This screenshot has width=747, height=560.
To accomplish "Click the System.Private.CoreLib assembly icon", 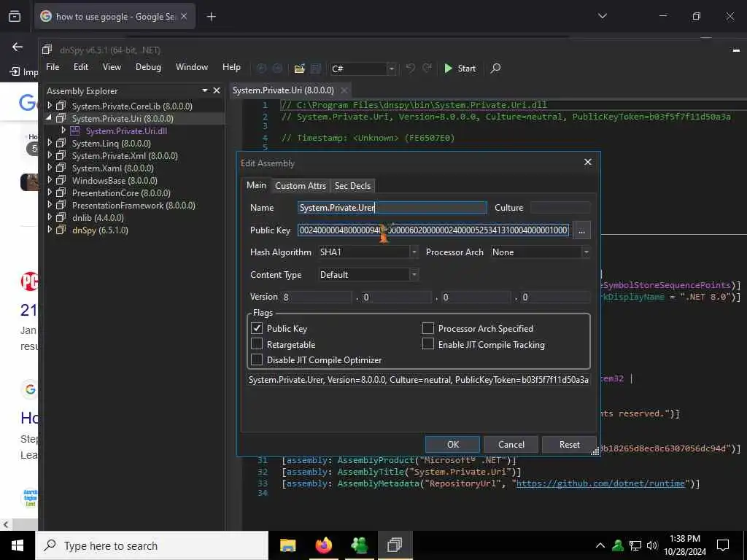I will tap(61, 106).
